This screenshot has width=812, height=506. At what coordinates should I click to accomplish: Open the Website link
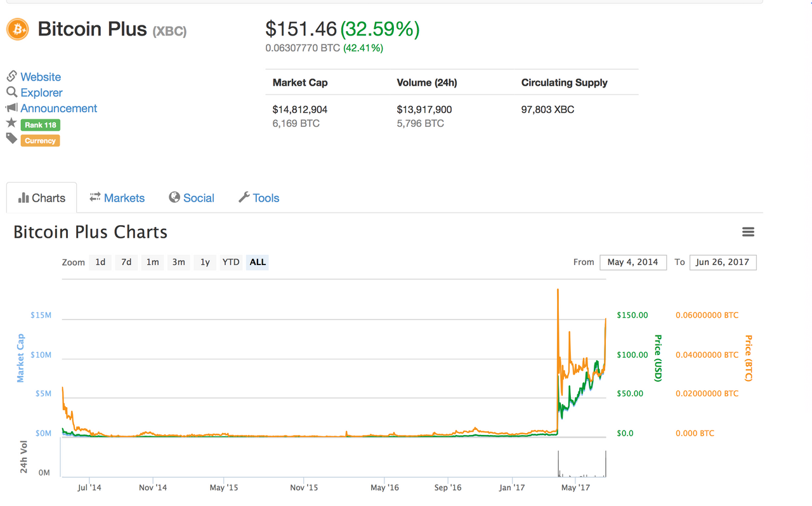point(41,77)
